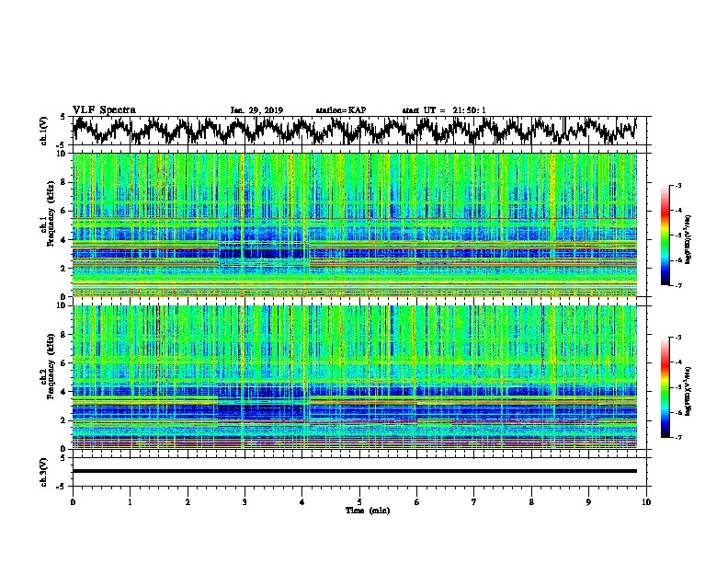
Task: Click time axis tick label "5"
Action: click(x=359, y=502)
